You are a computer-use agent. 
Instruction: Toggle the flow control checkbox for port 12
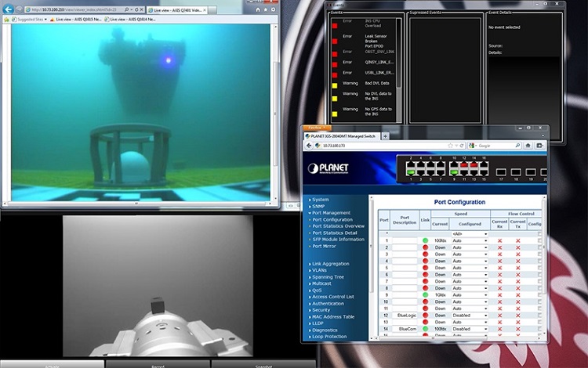coord(539,316)
